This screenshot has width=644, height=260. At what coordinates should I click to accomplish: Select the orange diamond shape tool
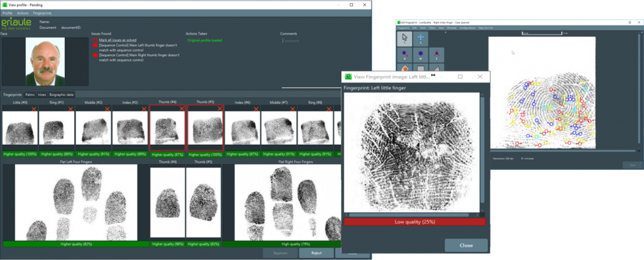pos(406,69)
